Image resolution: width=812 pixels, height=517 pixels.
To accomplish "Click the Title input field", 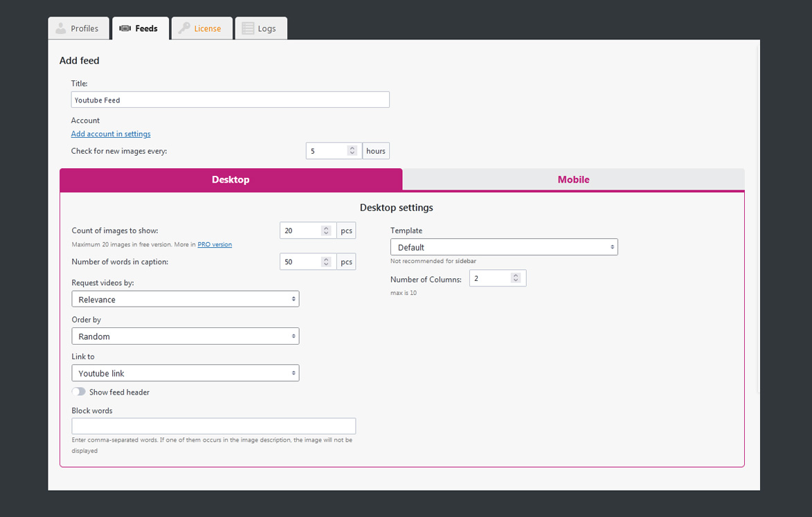I will pyautogui.click(x=230, y=100).
